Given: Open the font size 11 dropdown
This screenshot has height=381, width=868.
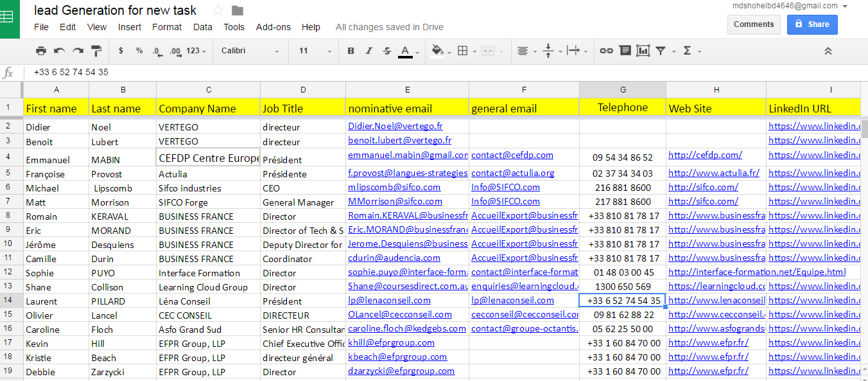Looking at the screenshot, I should point(315,51).
